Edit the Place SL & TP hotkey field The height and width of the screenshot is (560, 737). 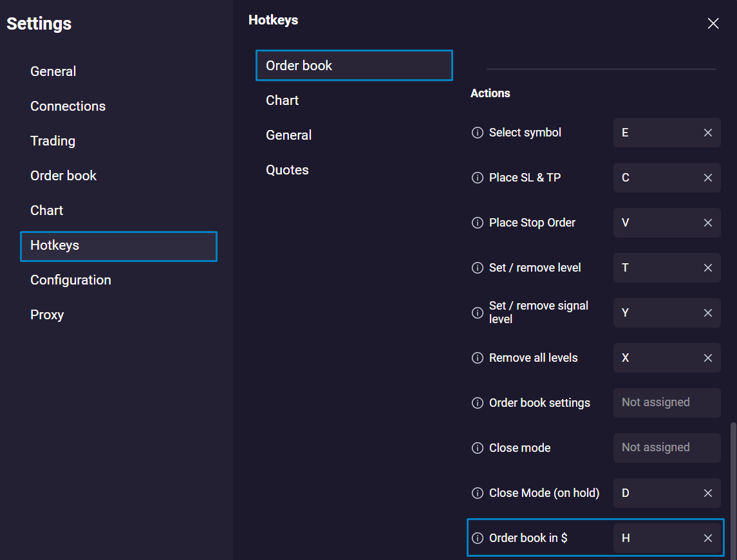(666, 178)
